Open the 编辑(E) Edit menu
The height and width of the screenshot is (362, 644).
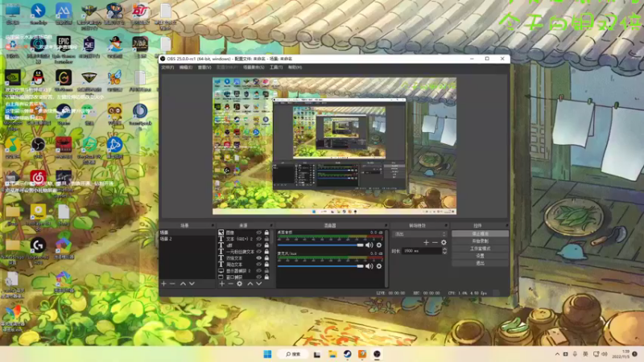[186, 68]
